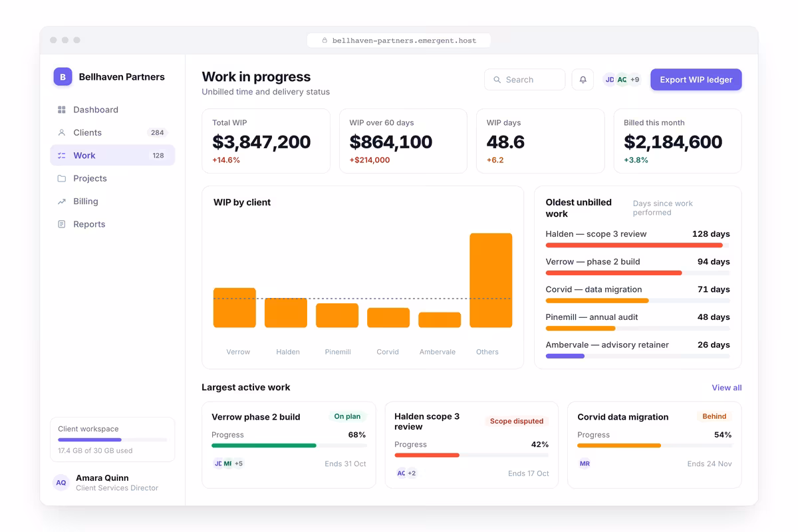Screen dimensions: 798x532
Task: Click the Corvid bar in chart
Action: pos(388,318)
